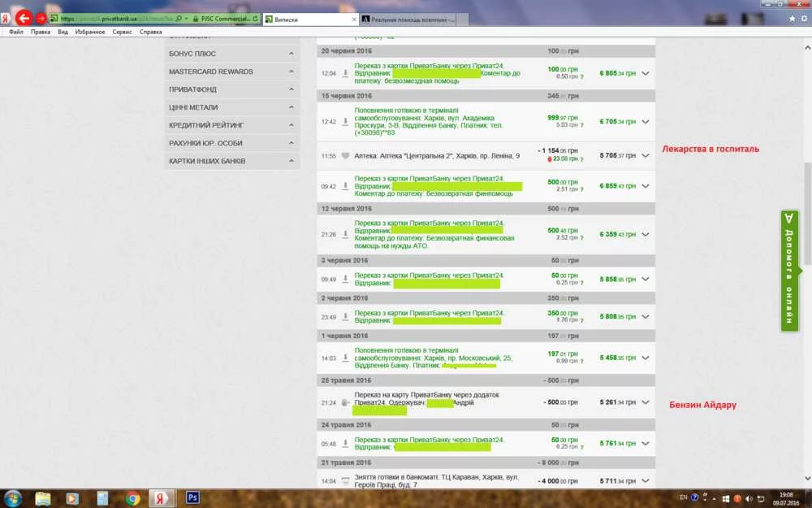Click Аптека "Центральна 2" transaction text
Screen dimensions: 812x508
click(437, 155)
